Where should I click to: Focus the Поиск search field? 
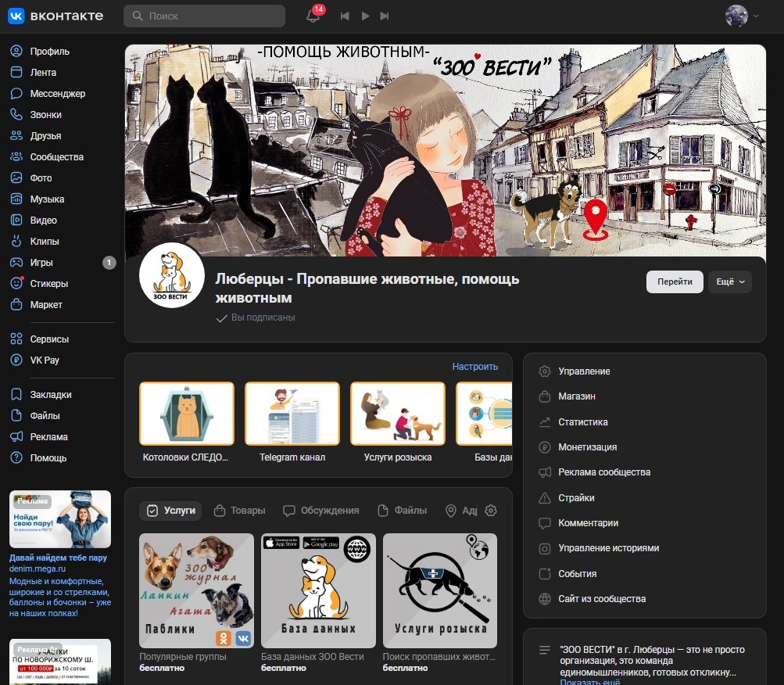coord(205,16)
